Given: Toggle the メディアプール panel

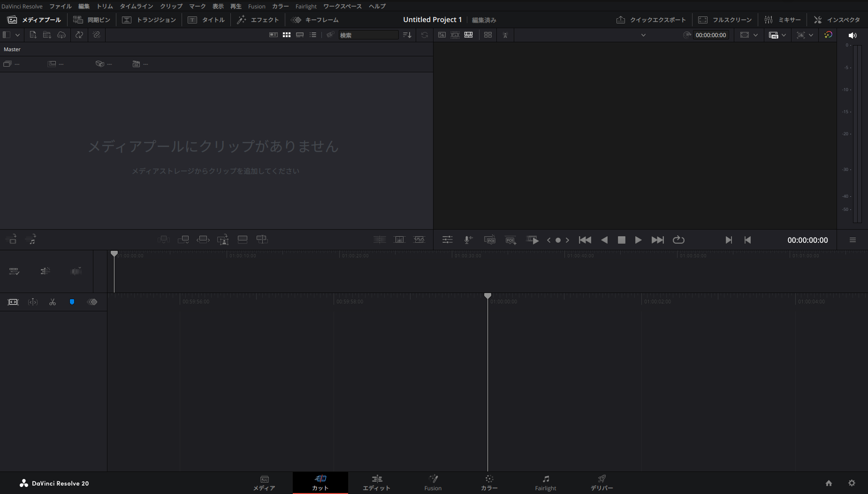Looking at the screenshot, I should (x=34, y=20).
